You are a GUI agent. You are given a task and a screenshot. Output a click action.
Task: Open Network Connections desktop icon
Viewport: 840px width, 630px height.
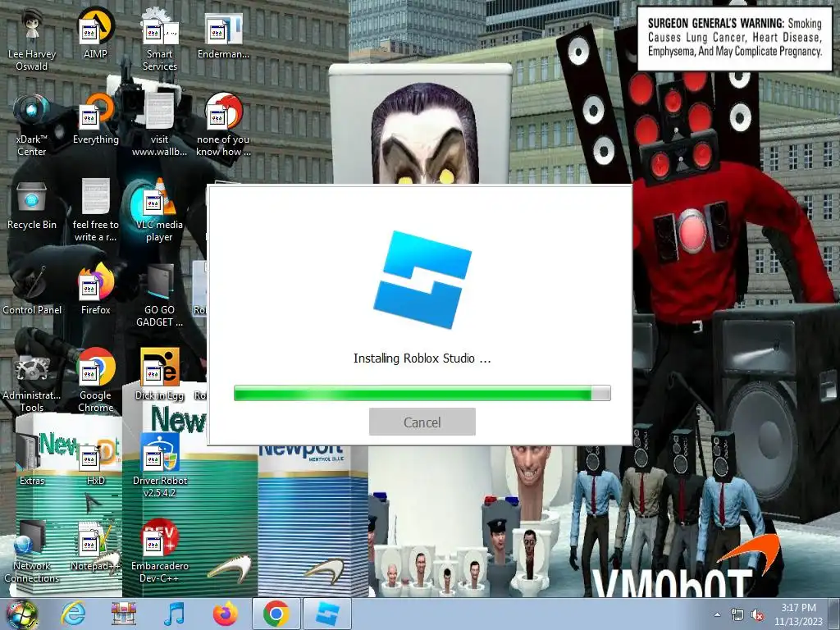coord(32,550)
